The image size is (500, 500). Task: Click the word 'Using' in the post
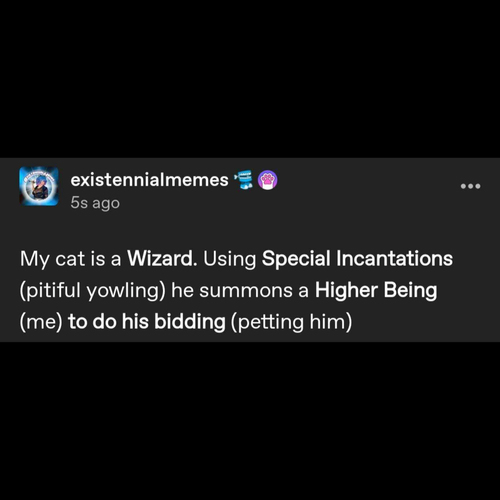click(230, 259)
